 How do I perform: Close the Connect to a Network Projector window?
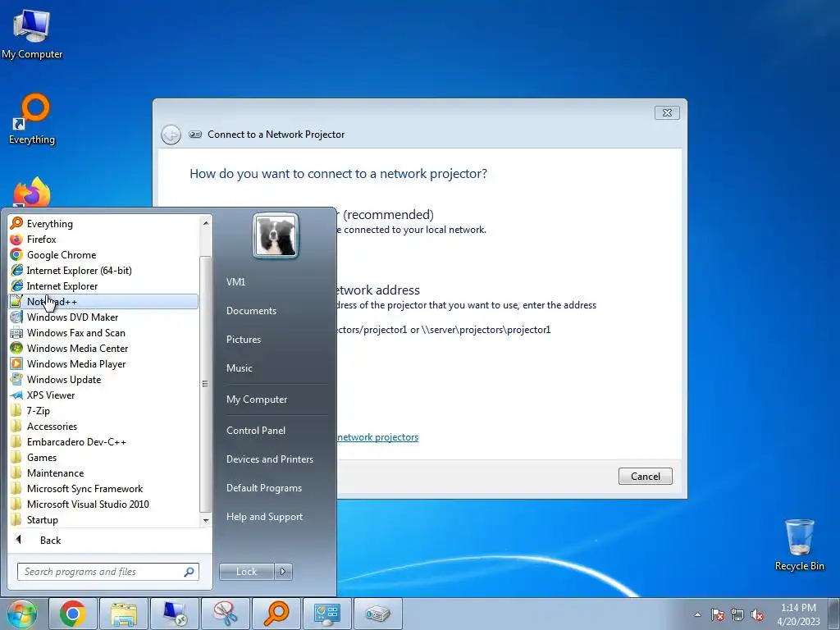pos(667,112)
